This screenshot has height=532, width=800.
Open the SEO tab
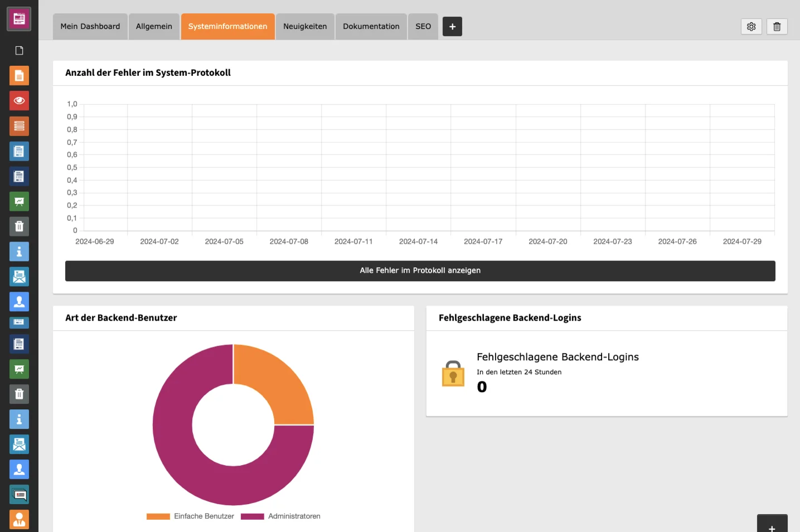point(423,26)
